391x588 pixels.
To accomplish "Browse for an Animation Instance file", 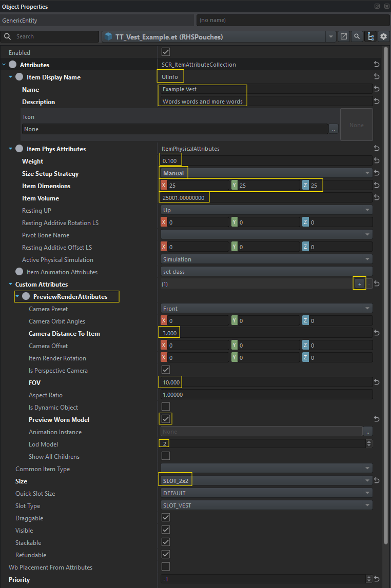I will coord(368,432).
